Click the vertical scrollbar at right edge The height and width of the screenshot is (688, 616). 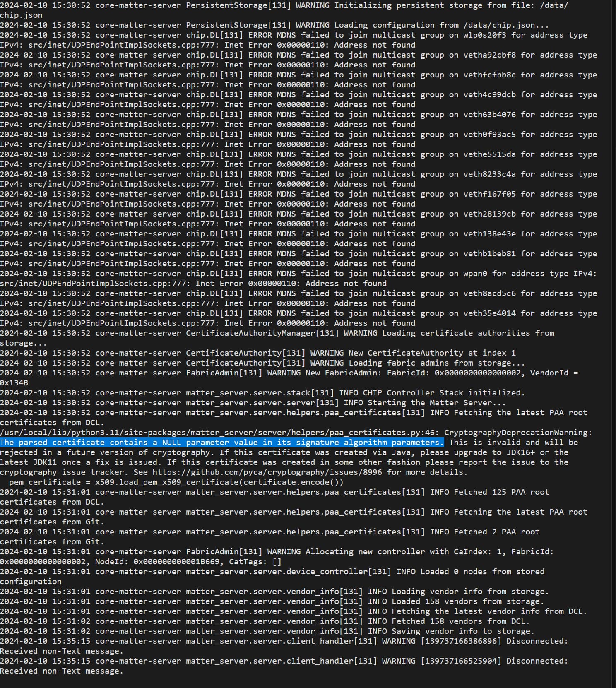coord(614,331)
